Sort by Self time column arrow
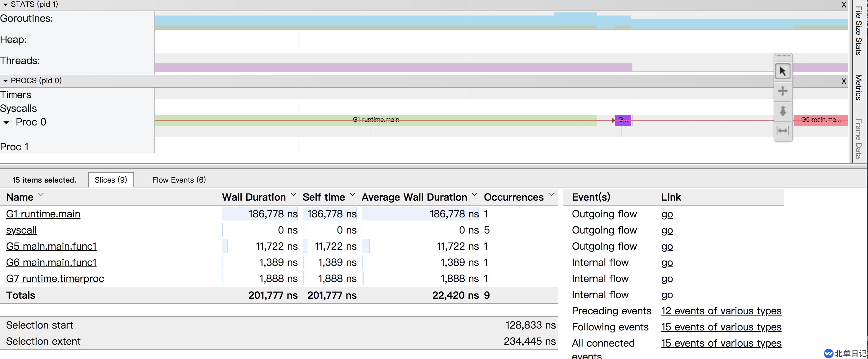Image resolution: width=868 pixels, height=359 pixels. (352, 194)
